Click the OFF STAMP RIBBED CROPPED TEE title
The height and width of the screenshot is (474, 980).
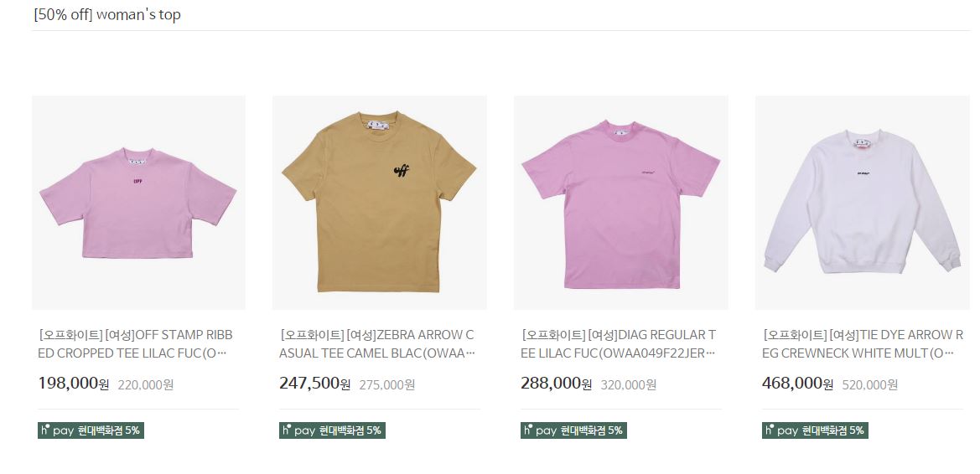click(x=136, y=344)
